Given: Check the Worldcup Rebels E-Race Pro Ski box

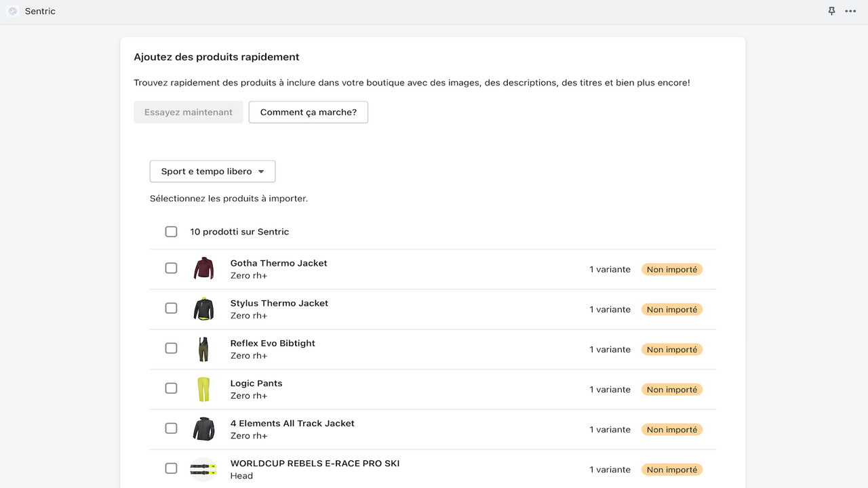Looking at the screenshot, I should point(171,468).
